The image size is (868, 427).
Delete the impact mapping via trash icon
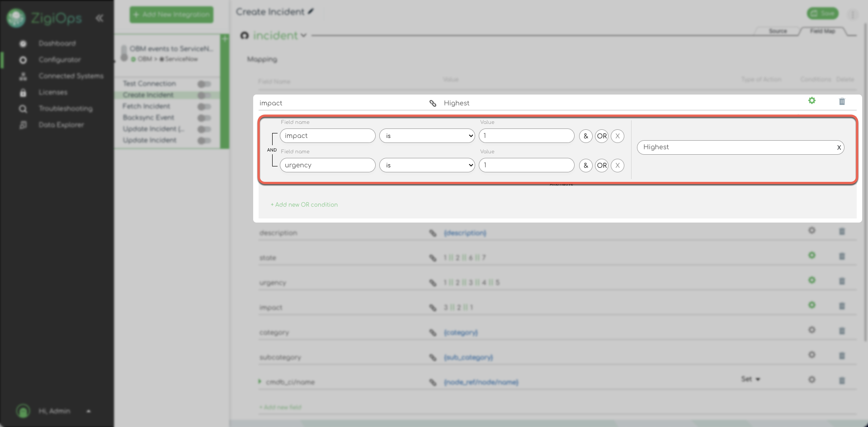[842, 102]
